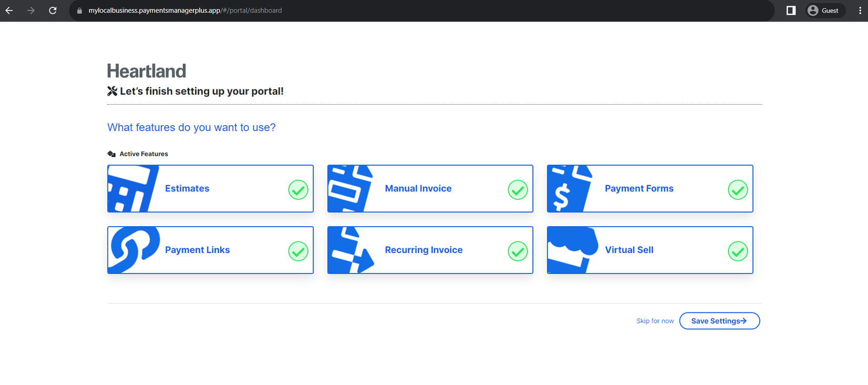Open the browser side panel icon
868x385 pixels.
[x=791, y=11]
